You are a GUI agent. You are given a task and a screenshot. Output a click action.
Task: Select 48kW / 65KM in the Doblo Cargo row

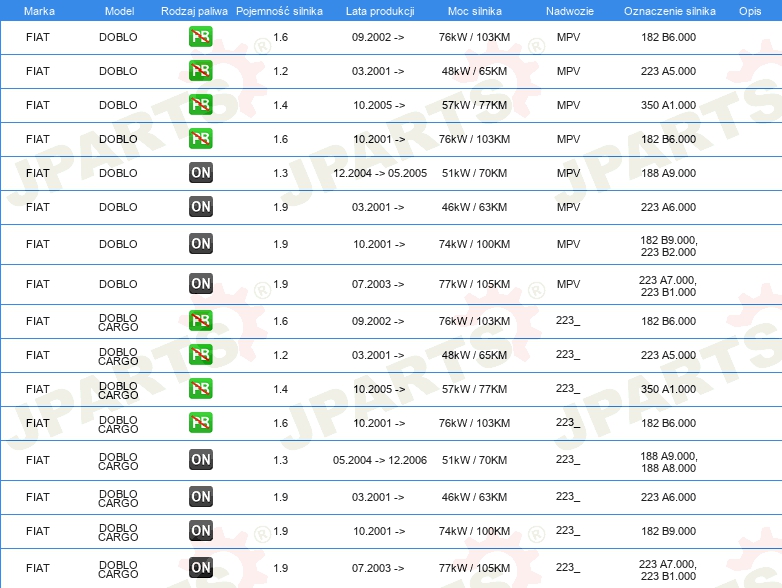pyautogui.click(x=474, y=355)
